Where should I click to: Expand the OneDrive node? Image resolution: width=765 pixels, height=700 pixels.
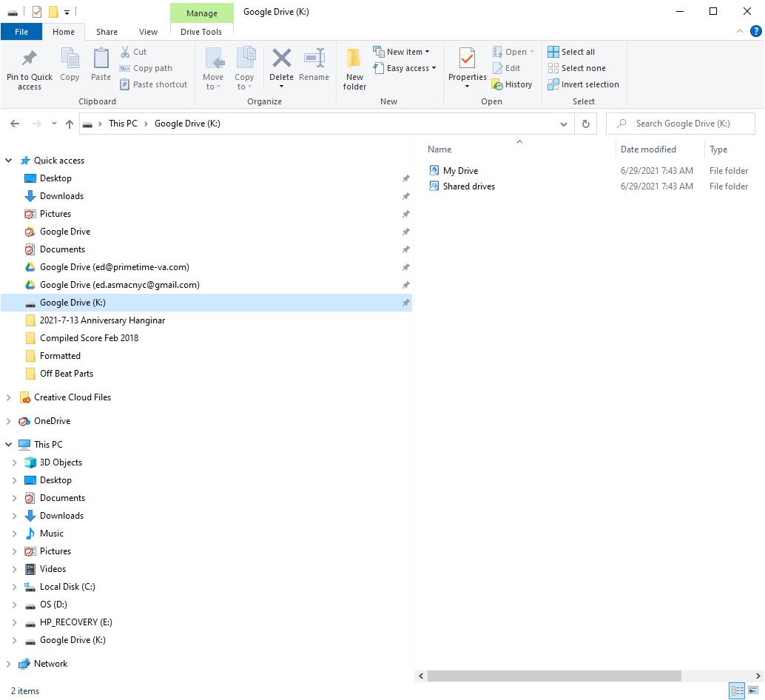[8, 421]
